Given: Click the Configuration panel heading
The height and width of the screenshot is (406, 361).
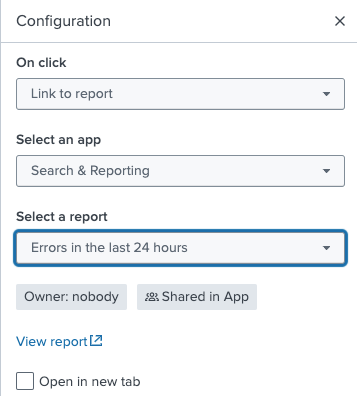Looking at the screenshot, I should (x=63, y=21).
